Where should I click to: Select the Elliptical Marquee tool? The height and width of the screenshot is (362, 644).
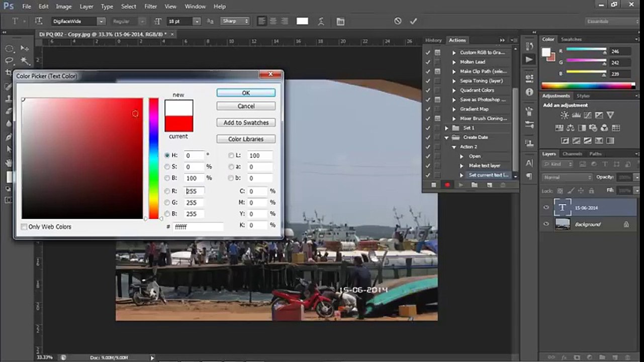click(x=9, y=48)
